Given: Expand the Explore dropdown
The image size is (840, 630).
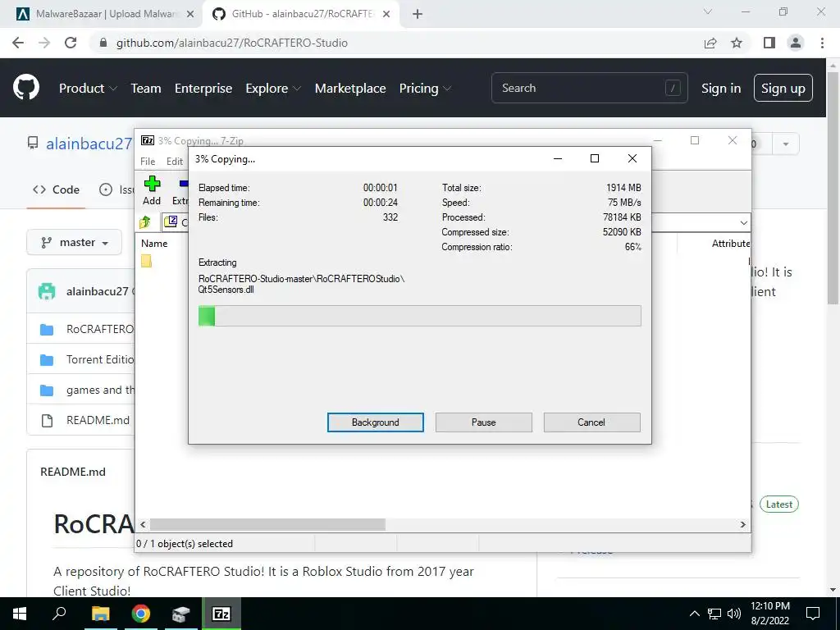Looking at the screenshot, I should tap(273, 89).
